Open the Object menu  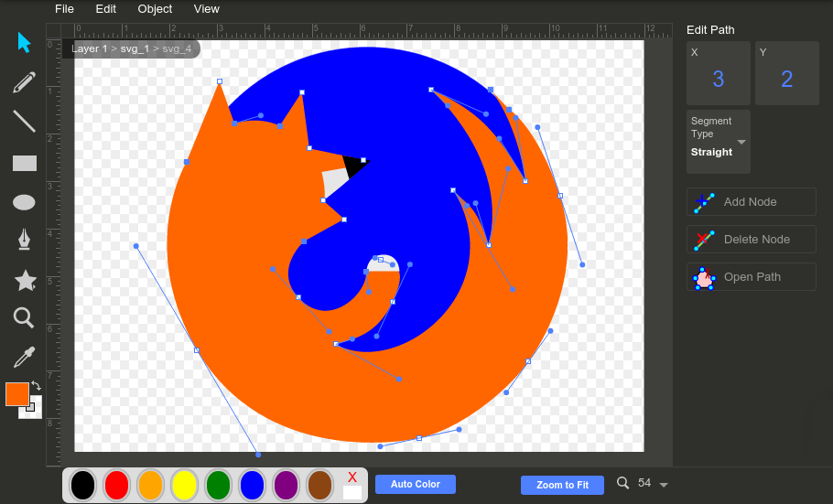pyautogui.click(x=155, y=9)
